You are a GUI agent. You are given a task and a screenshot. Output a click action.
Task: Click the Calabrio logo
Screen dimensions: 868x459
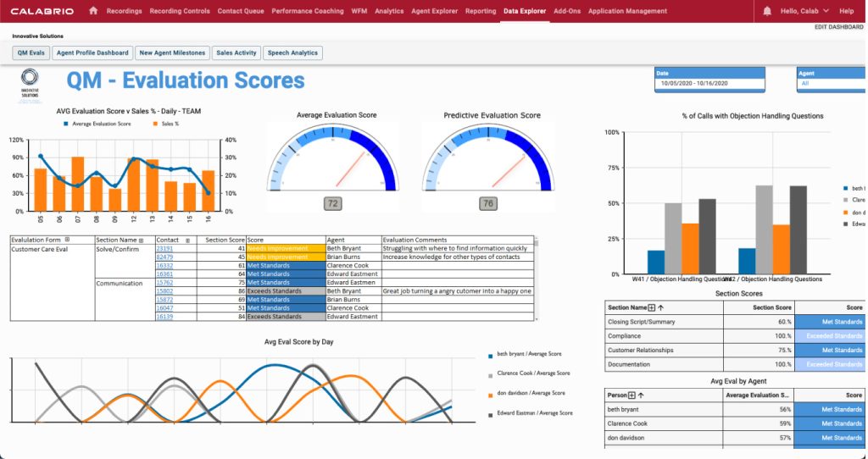[x=41, y=11]
